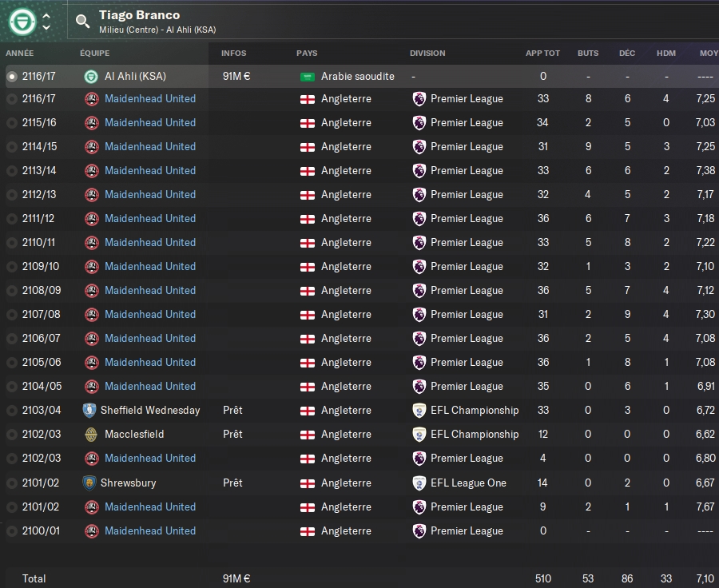Click the Saudi Arabia flag icon
Screen dimensions: 719x588
pyautogui.click(x=308, y=77)
